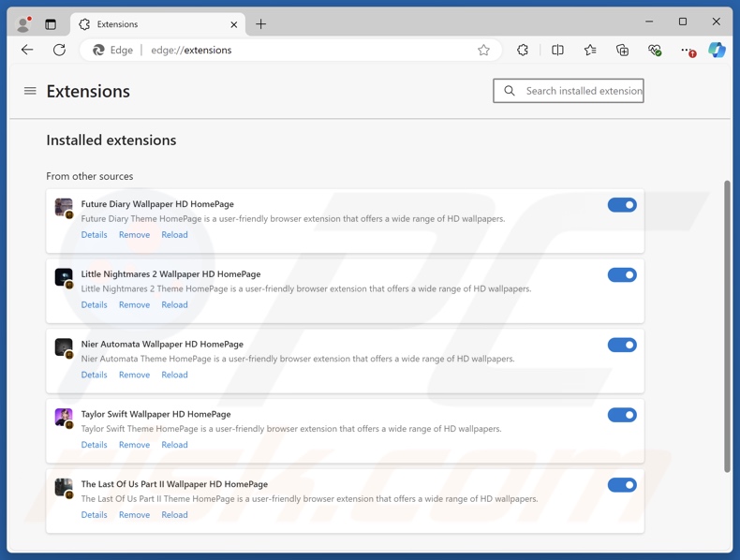Expand the Extensions hamburger menu

click(30, 91)
